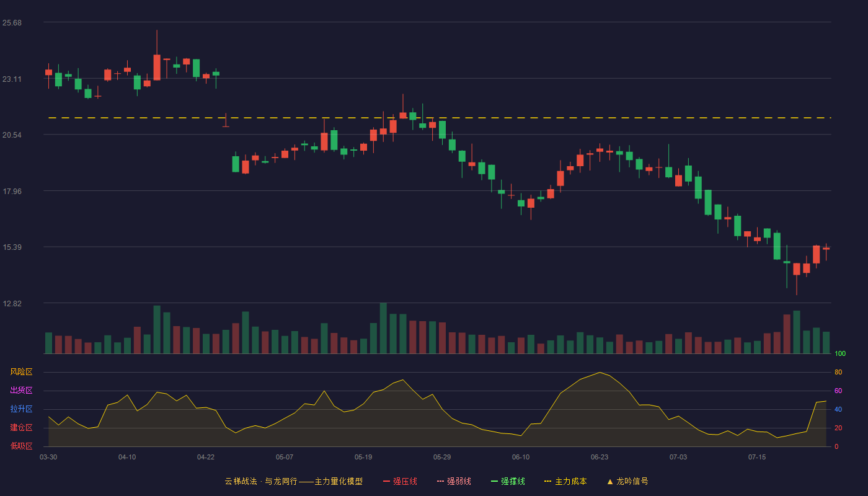
Task: Click the 低吸区 zone label
Action: pos(21,446)
